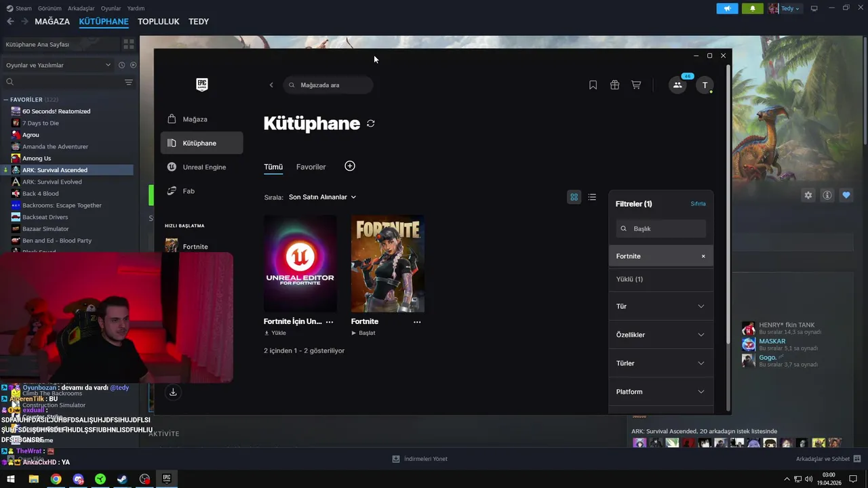Go forward in Steam navigation
The width and height of the screenshot is (868, 488).
coord(24,22)
